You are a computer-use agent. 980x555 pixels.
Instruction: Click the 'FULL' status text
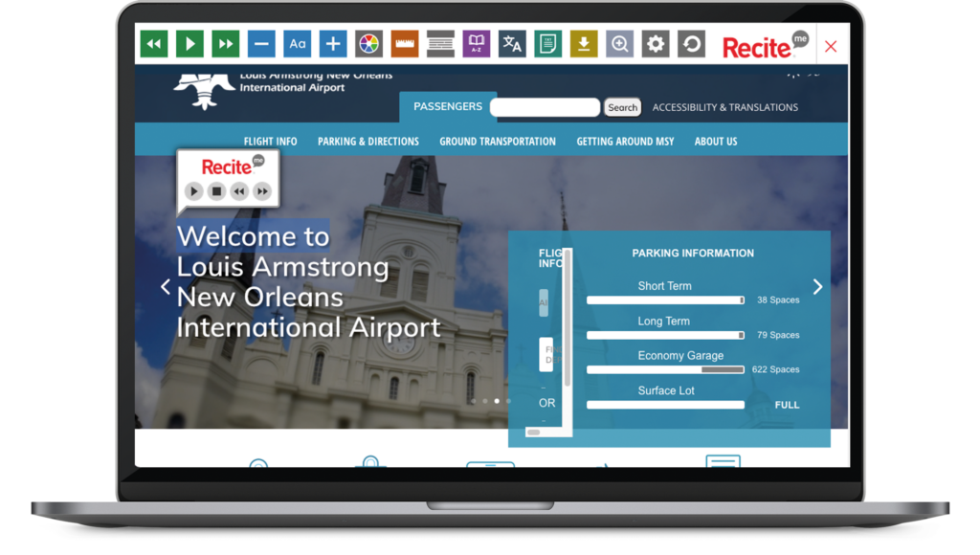(x=787, y=405)
